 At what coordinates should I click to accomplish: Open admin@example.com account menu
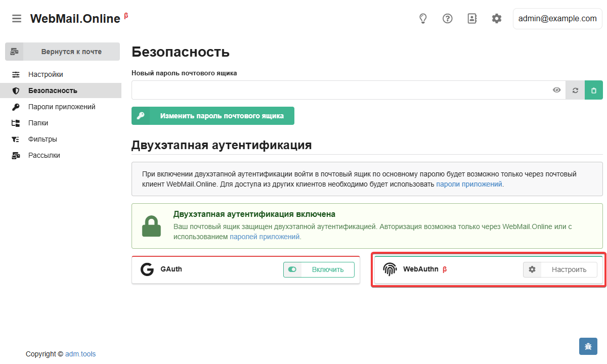click(x=557, y=19)
